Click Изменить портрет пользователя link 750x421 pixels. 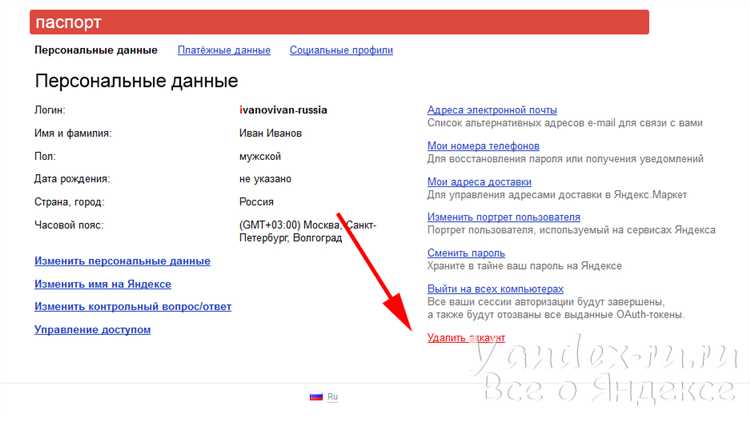(x=503, y=217)
